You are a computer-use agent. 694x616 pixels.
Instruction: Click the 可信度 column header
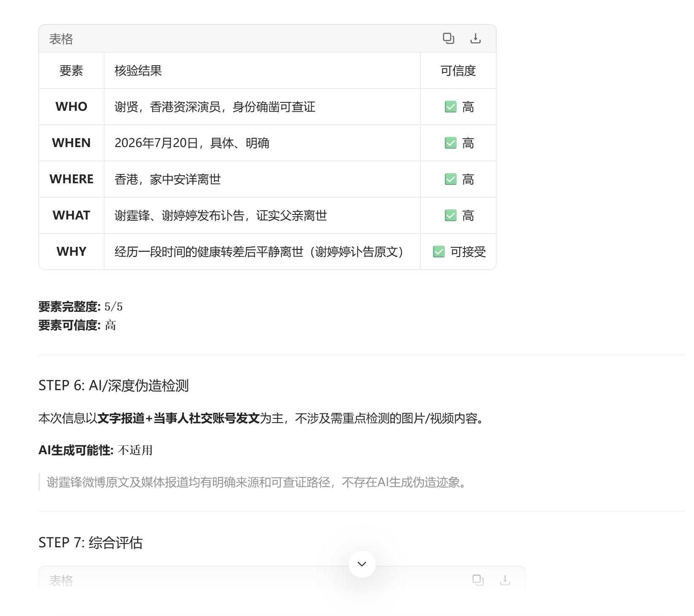(x=458, y=70)
